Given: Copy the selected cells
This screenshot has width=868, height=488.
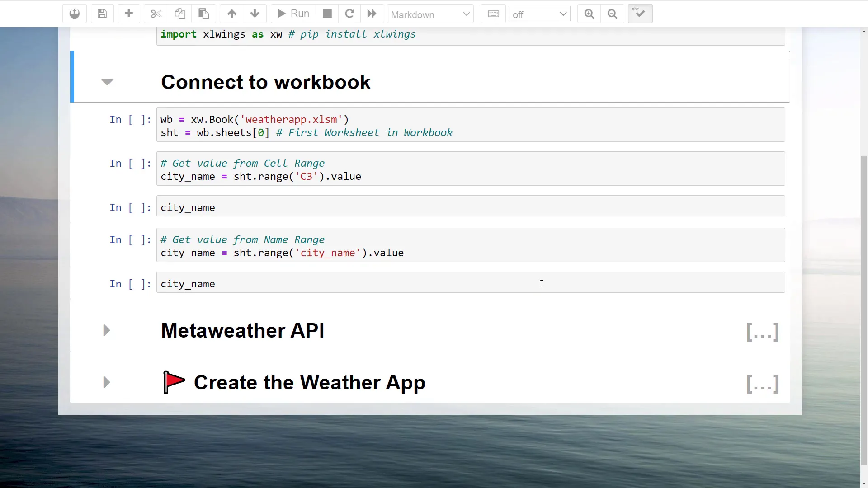Looking at the screenshot, I should (180, 14).
